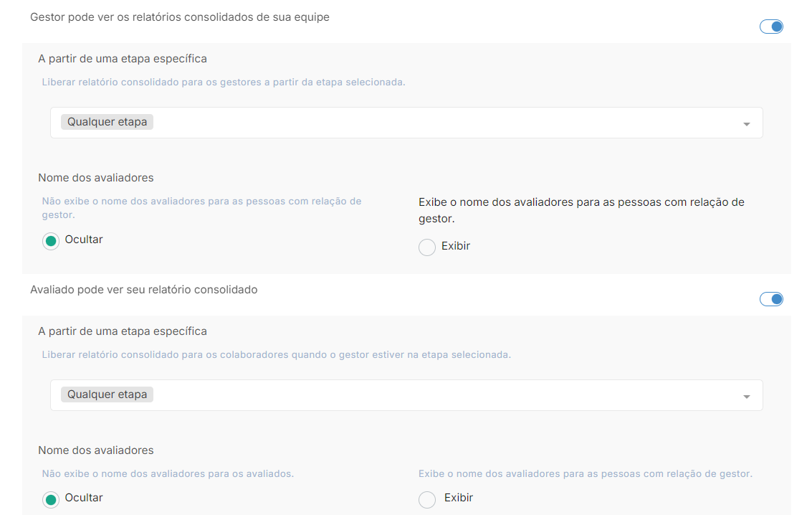Viewport: 812px width, 520px height.
Task: Open the Gestor etapa dropdown arrow
Action: tap(747, 124)
